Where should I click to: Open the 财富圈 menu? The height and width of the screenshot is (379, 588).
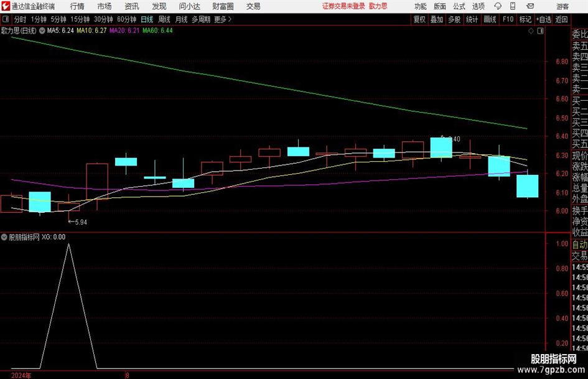coord(223,6)
